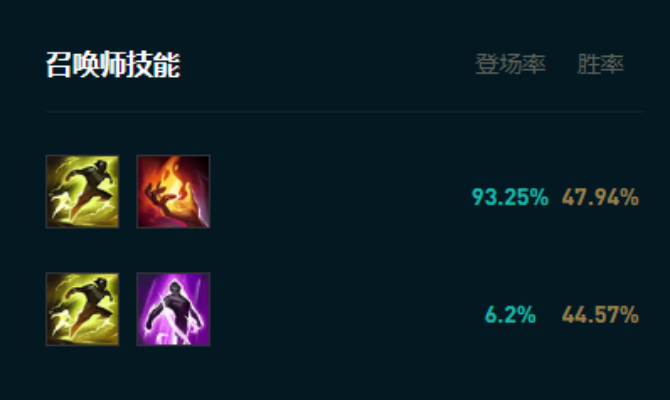The height and width of the screenshot is (400, 670).
Task: Select the empty area of the Flash and Teleport row
Action: (x=344, y=309)
